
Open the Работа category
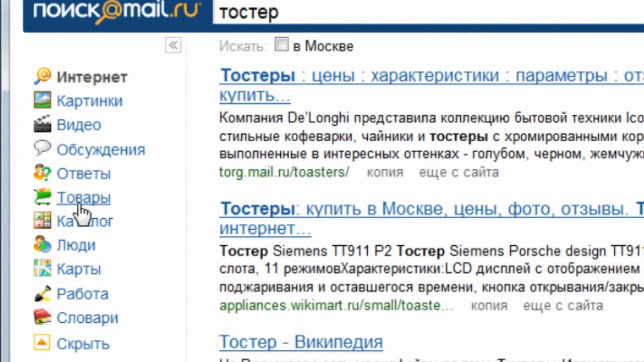click(x=83, y=294)
